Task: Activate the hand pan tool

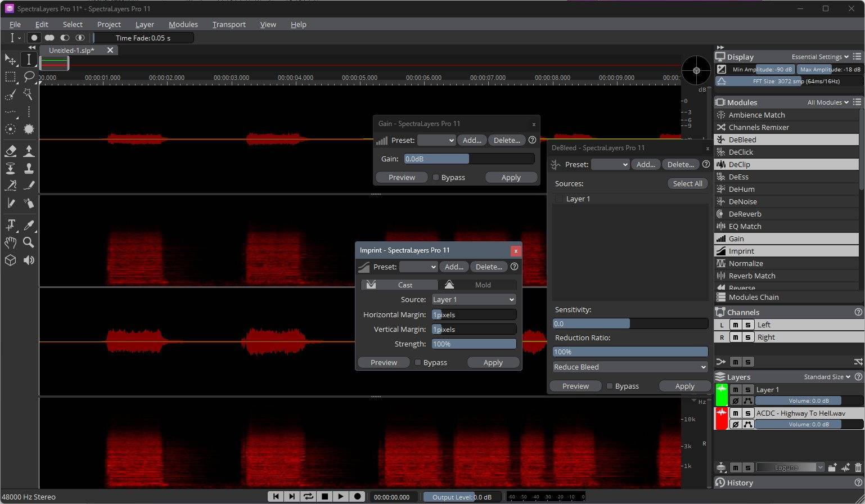Action: pyautogui.click(x=10, y=242)
